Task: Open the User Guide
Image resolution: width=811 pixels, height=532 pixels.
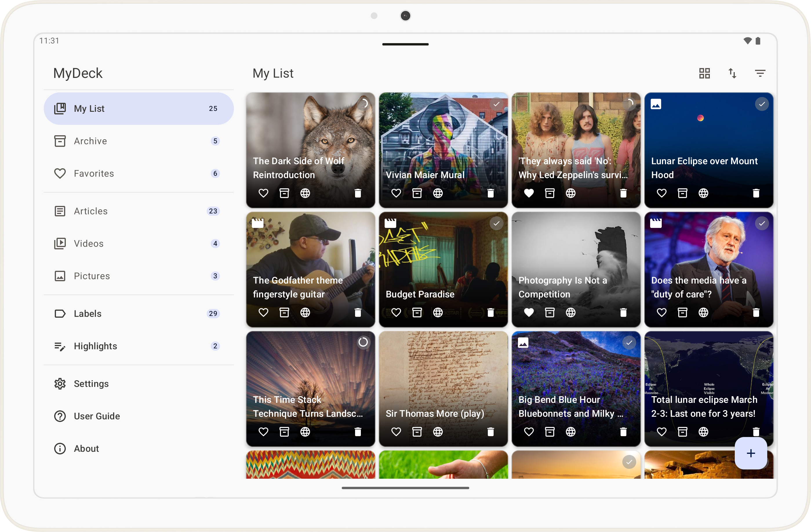Action: tap(139, 416)
